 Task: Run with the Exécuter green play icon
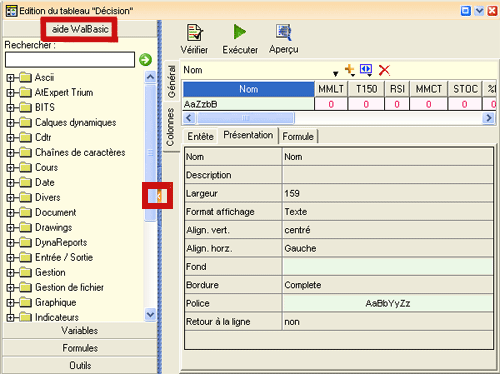pyautogui.click(x=240, y=32)
